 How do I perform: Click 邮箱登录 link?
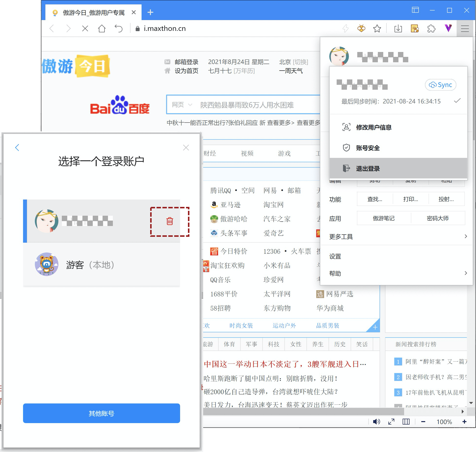tap(186, 62)
